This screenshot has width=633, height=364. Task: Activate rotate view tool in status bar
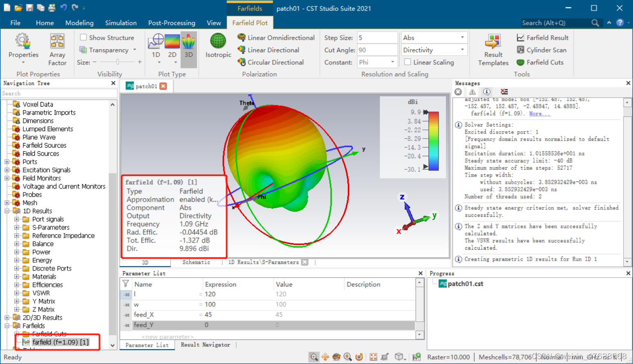pyautogui.click(x=336, y=357)
